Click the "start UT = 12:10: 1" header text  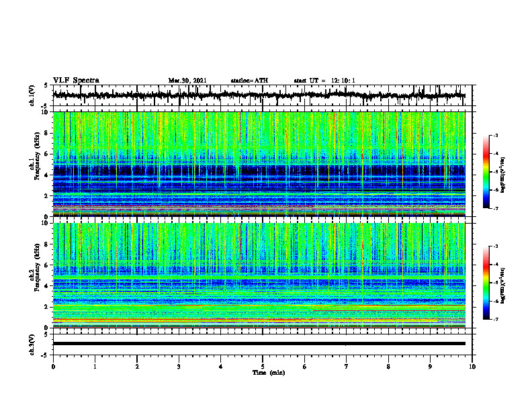[324, 81]
